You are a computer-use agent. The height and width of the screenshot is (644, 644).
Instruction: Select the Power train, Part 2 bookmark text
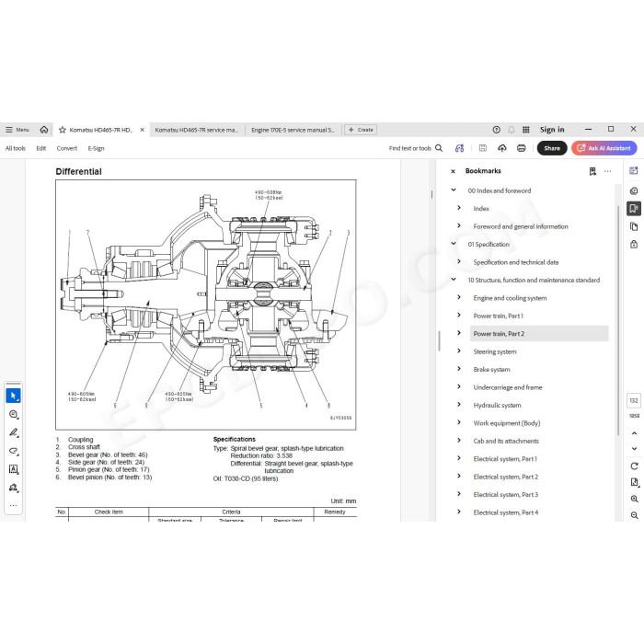coord(499,334)
